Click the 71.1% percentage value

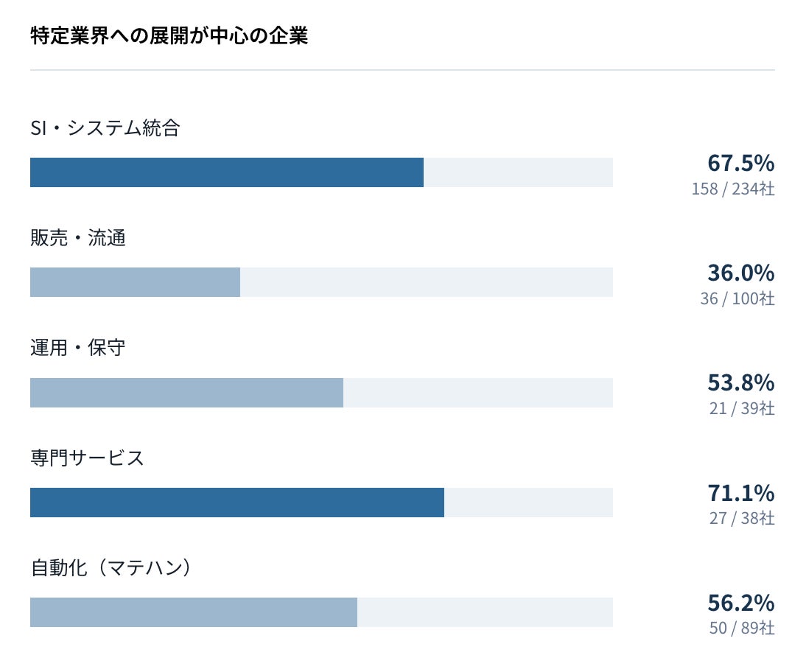(x=740, y=493)
